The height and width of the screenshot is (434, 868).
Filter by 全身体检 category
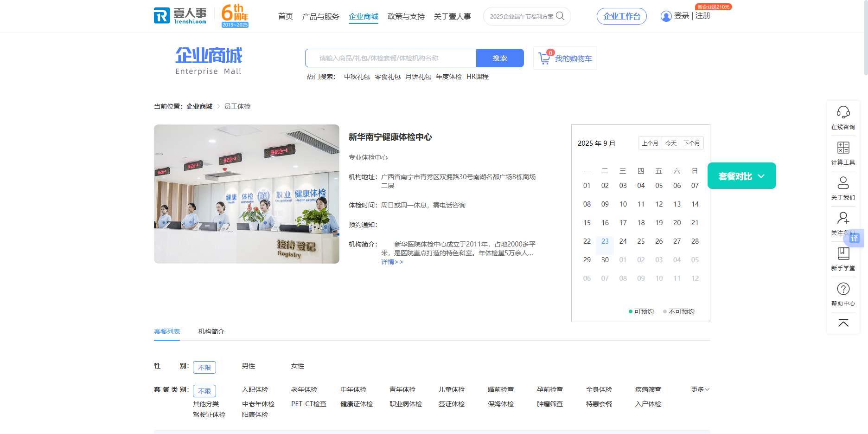coord(599,390)
